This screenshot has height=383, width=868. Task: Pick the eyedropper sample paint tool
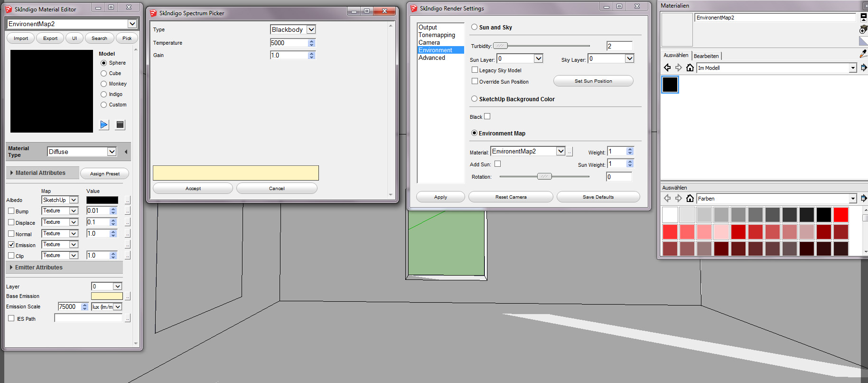[863, 54]
